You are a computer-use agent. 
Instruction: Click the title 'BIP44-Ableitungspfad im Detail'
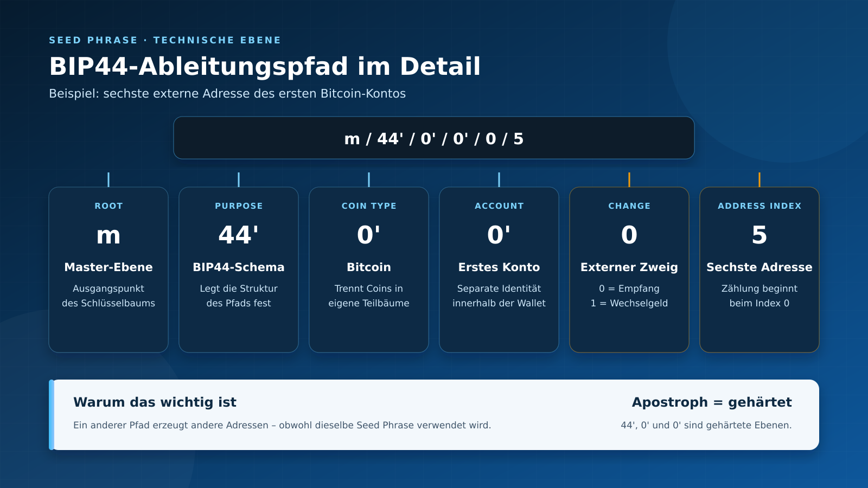(265, 67)
